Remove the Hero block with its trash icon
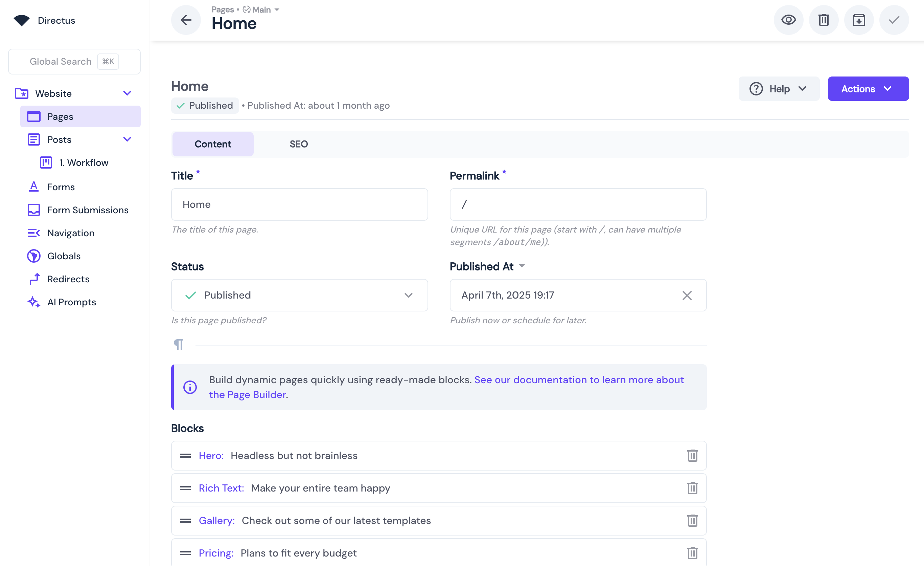 692,455
